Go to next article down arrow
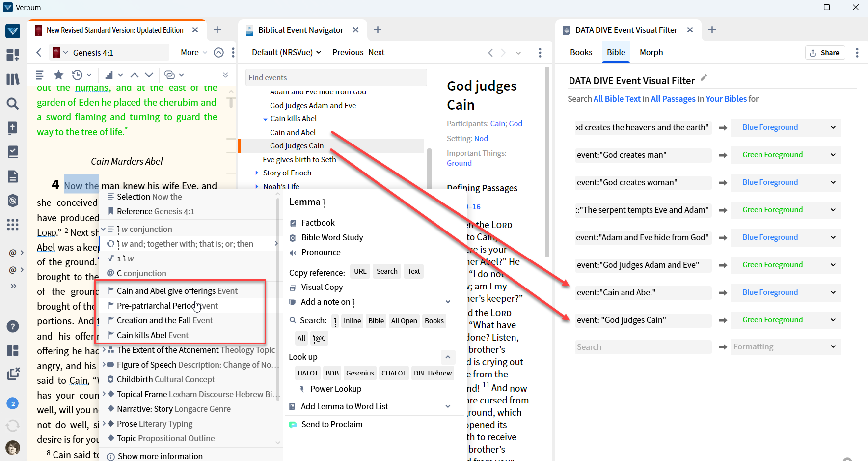This screenshot has height=461, width=868. 149,75
